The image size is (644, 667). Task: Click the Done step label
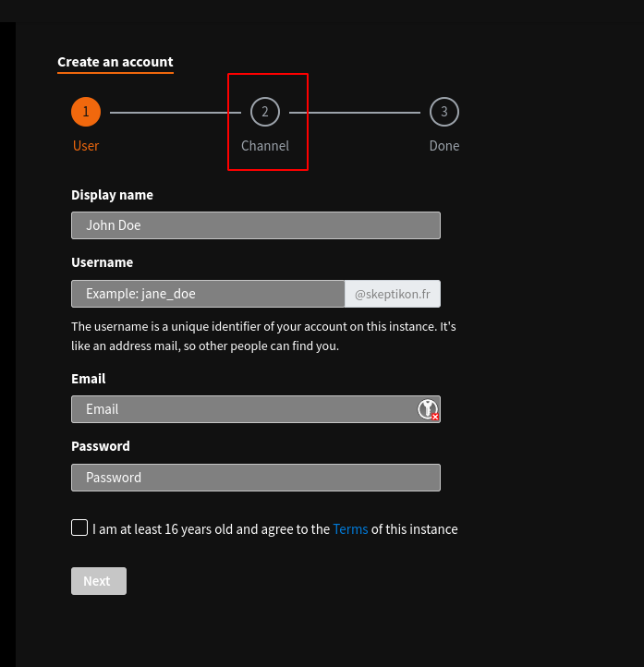(x=444, y=146)
